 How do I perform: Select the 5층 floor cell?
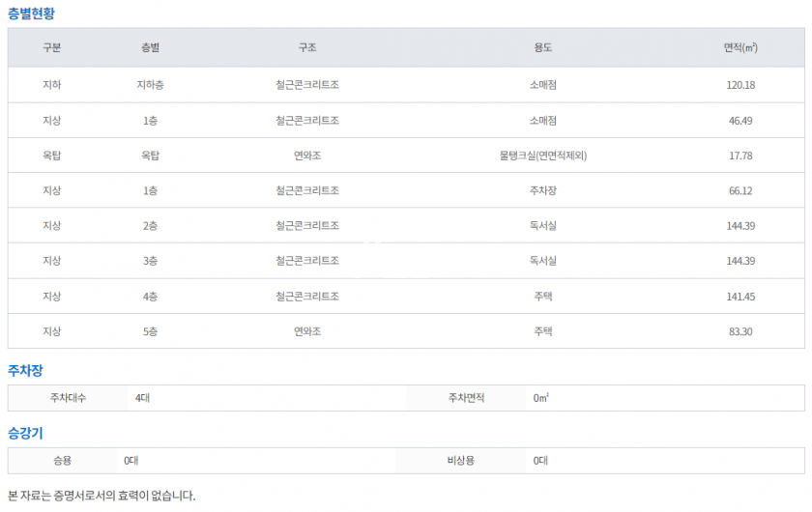(150, 331)
